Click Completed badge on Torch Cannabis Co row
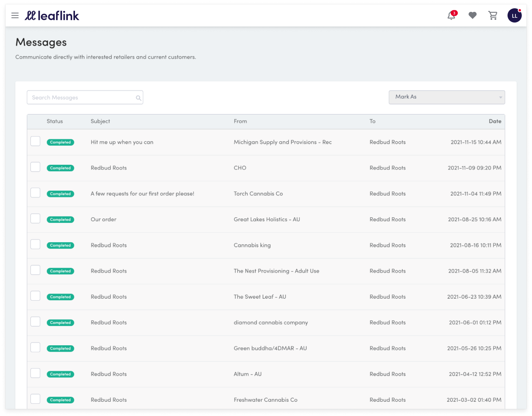Screen dimensions: 532x416 click(x=60, y=194)
